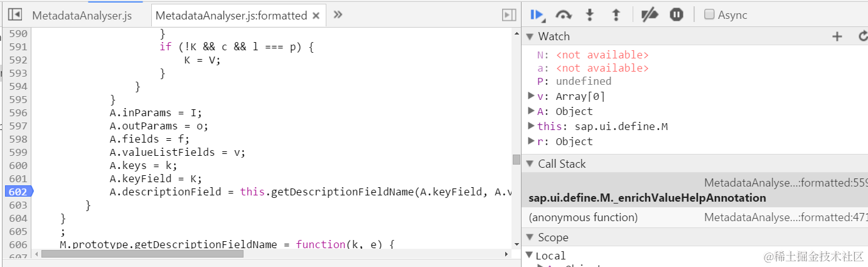868x267 pixels.
Task: Click watch expression N: <not available>
Action: point(593,55)
